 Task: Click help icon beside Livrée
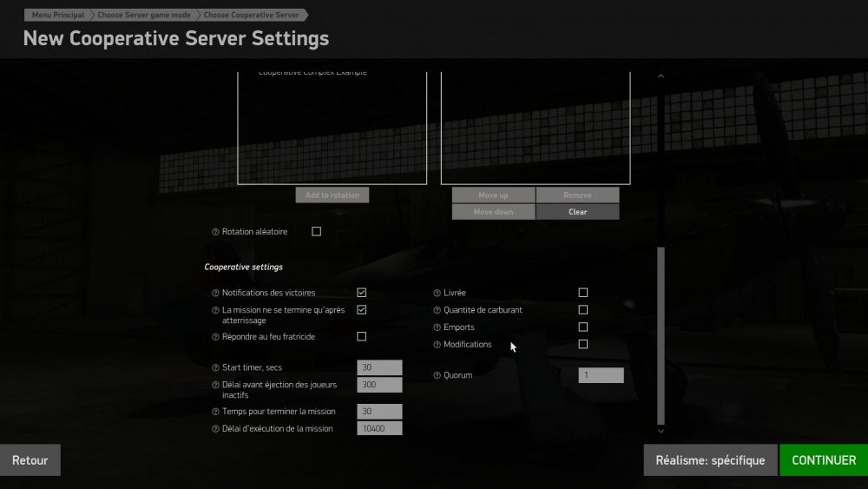(x=437, y=293)
